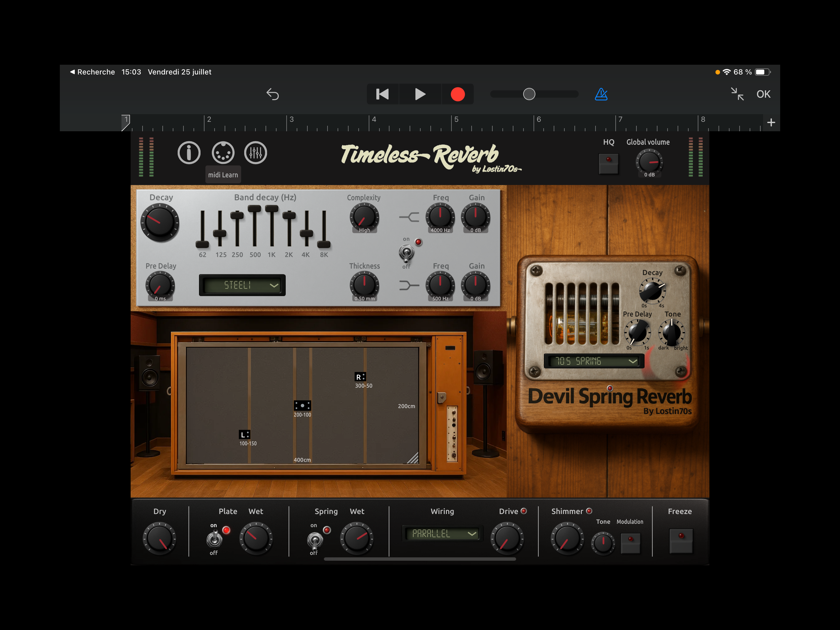The height and width of the screenshot is (630, 840).
Task: Click the Devil Spring Reverb status LED
Action: pos(610,388)
